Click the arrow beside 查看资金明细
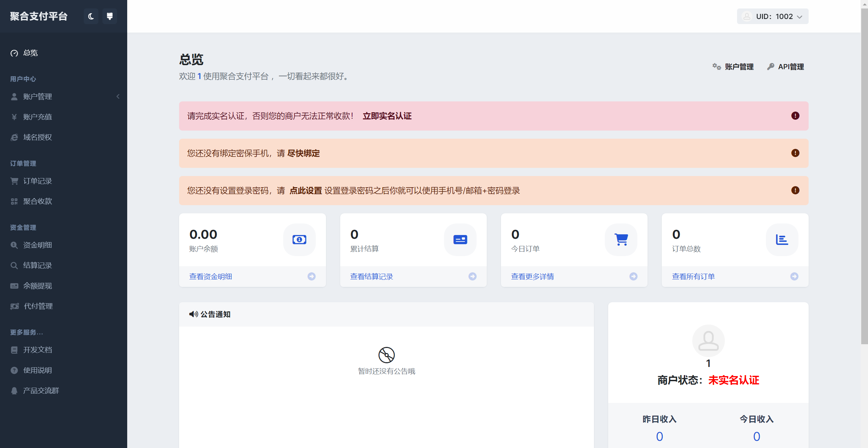The image size is (868, 448). point(311,276)
